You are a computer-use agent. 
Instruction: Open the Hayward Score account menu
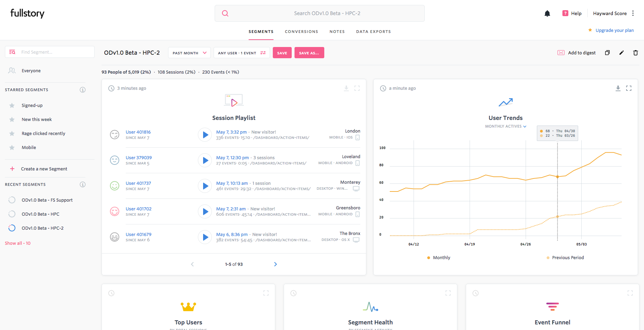tap(610, 13)
